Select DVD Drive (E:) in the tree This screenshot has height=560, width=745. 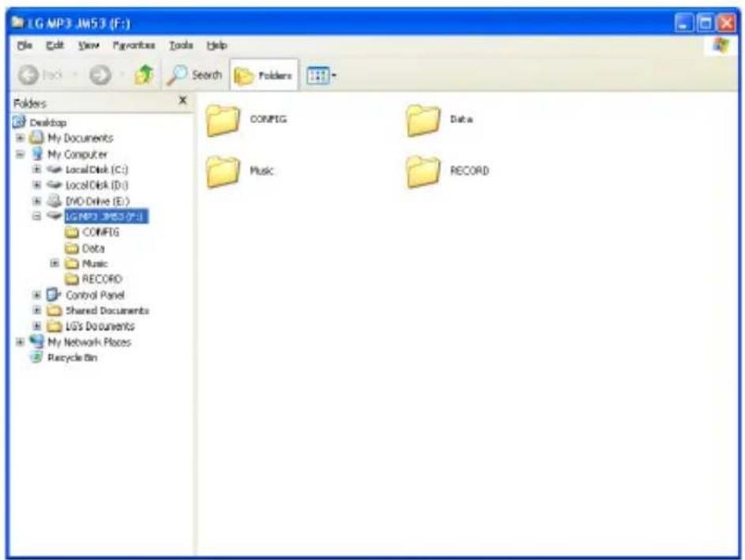[x=97, y=201]
